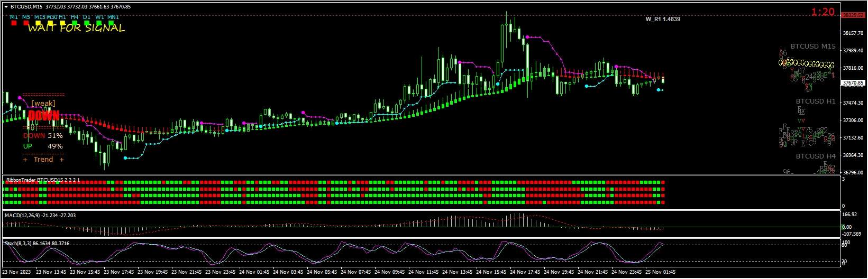Click the BTCUSD H4 panel heading
The height and width of the screenshot is (279, 868).
coord(816,156)
